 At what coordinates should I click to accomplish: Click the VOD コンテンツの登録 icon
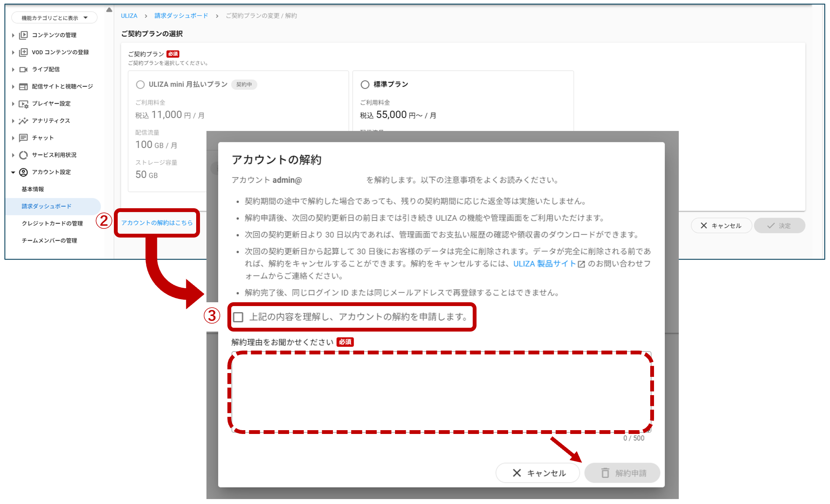click(23, 52)
